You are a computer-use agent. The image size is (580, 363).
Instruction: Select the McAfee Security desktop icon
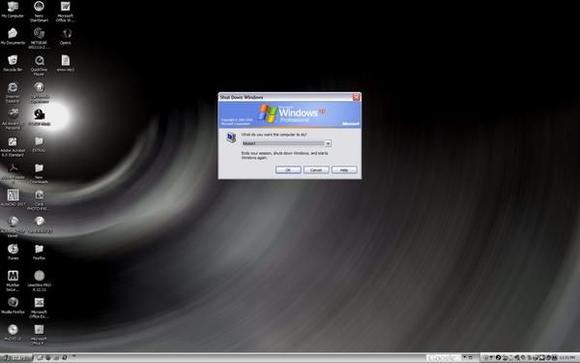pyautogui.click(x=13, y=280)
